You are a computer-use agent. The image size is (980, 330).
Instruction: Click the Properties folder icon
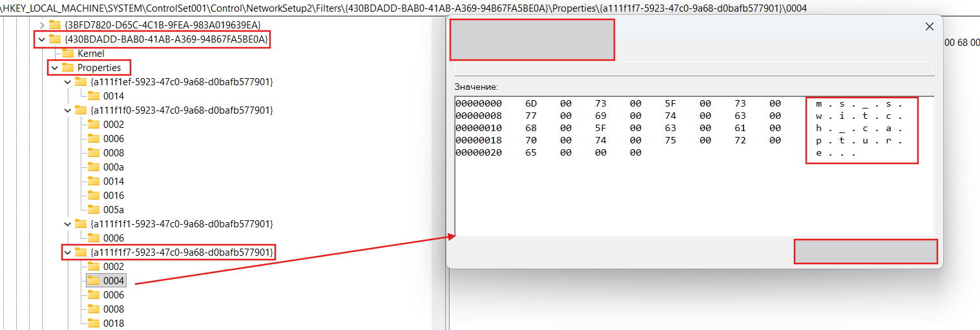click(x=68, y=68)
